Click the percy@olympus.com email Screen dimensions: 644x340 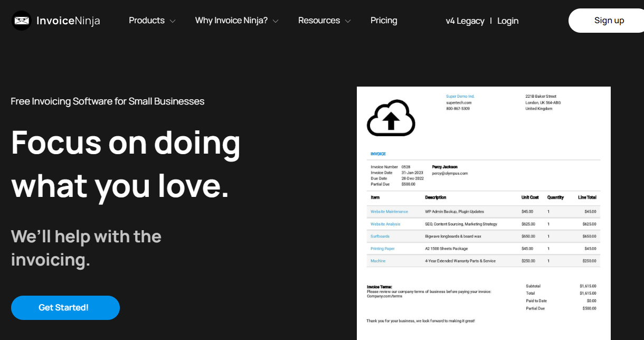[x=450, y=173]
